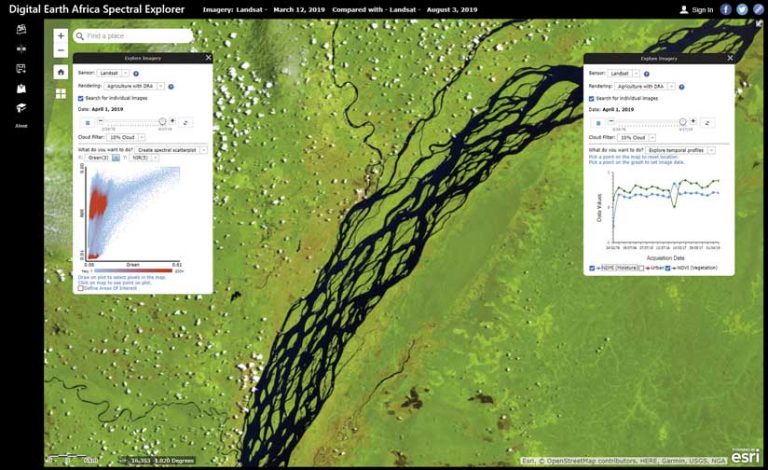Open the Explore Imagery tool atop the sidebar

21,29
